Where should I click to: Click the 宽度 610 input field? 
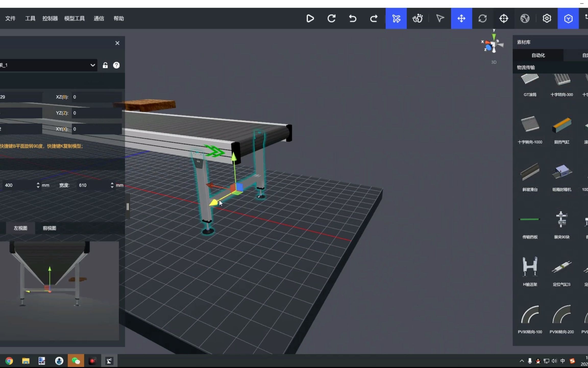click(x=93, y=185)
